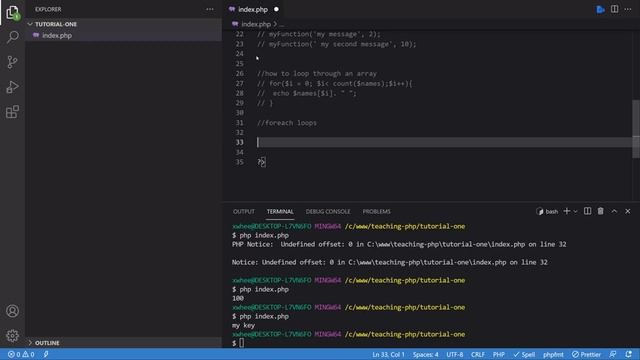Open the Accounts icon in activity bar
The image size is (640, 360).
pos(12,311)
